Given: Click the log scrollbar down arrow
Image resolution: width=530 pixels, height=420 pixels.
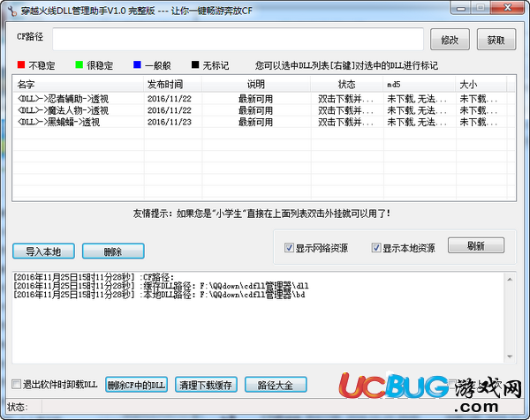Looking at the screenshot, I should coord(510,356).
